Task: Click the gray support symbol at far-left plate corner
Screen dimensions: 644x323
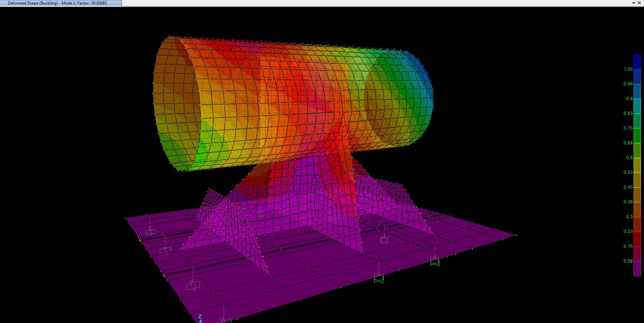Action: (150, 232)
